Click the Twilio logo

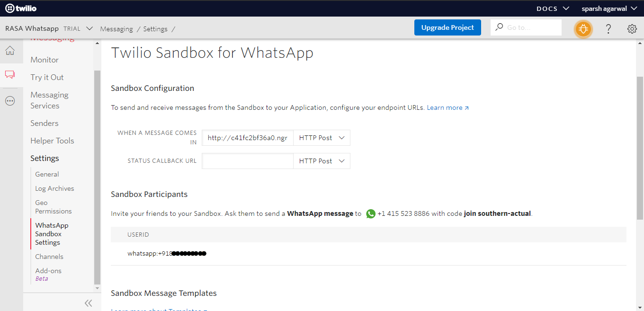click(x=20, y=8)
